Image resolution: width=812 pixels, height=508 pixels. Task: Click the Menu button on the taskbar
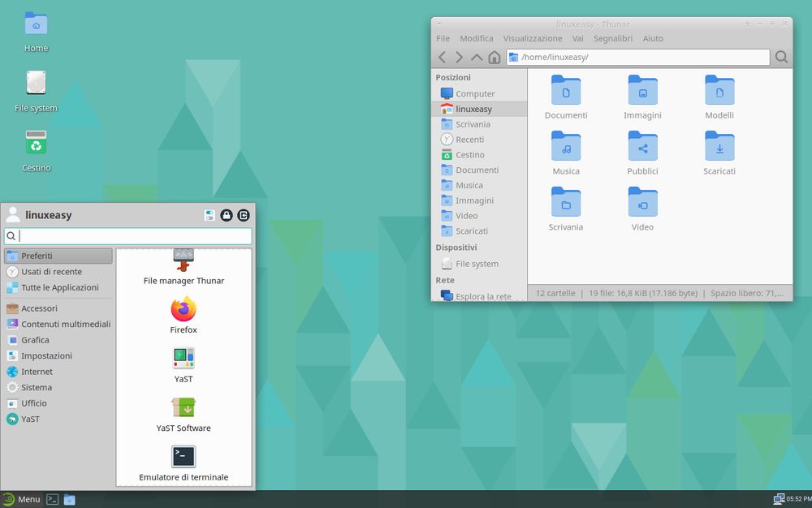tap(21, 499)
